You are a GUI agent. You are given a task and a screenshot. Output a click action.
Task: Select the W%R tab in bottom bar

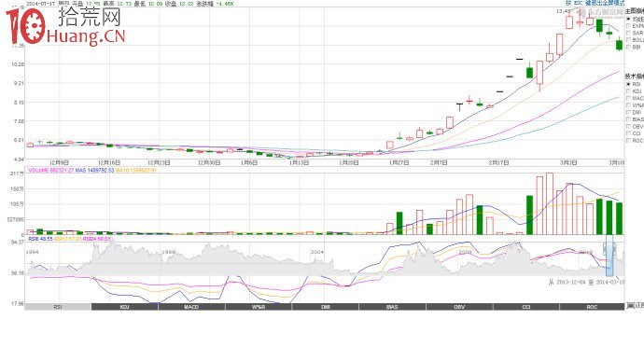coord(259,307)
